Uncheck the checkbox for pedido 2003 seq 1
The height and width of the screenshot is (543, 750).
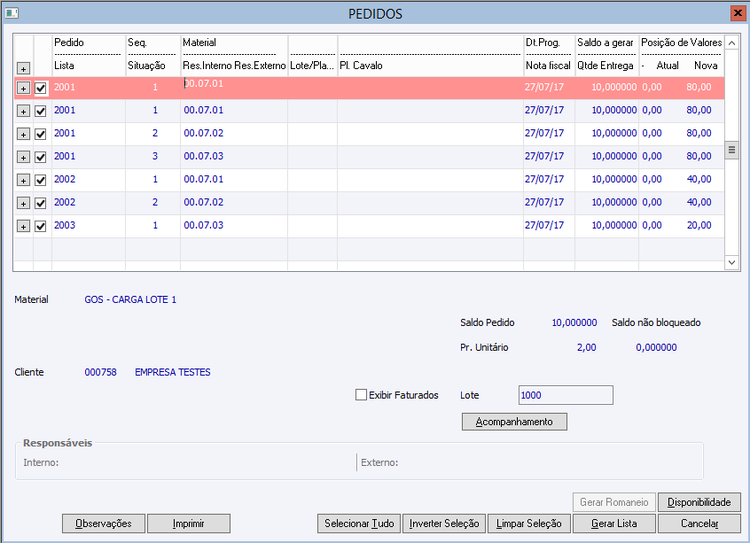click(41, 226)
